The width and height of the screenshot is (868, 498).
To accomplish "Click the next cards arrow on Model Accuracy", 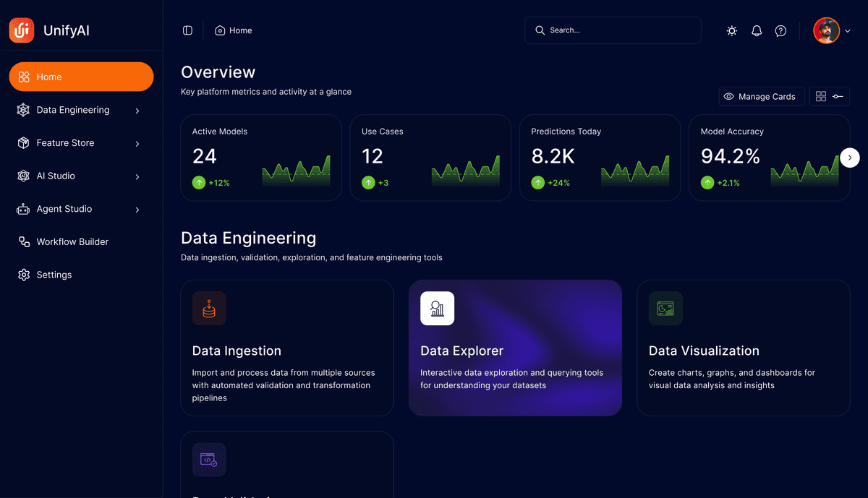I will (x=849, y=157).
